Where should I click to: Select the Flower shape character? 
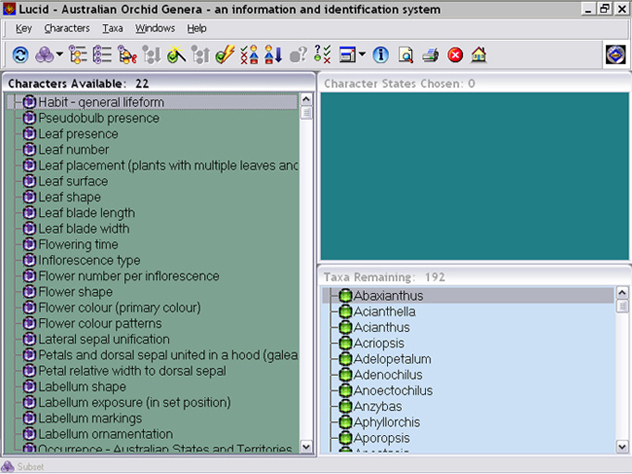[x=75, y=292]
